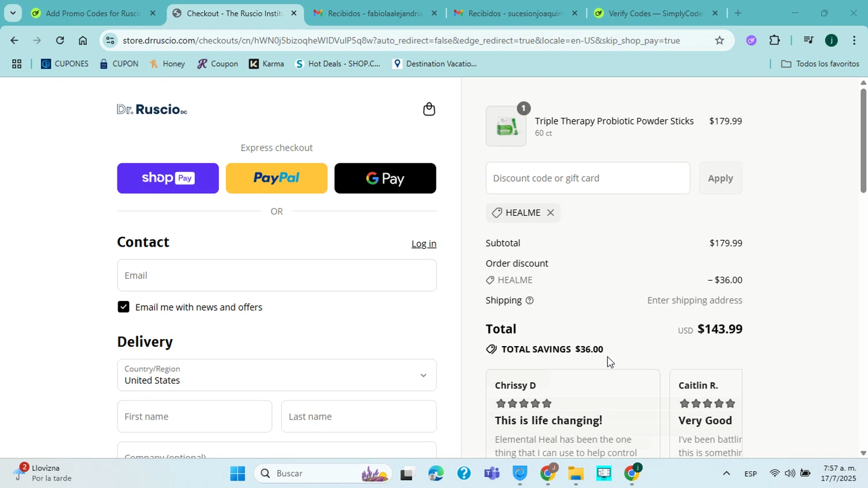Click the shipping info help icon
868x488 pixels.
click(x=529, y=300)
